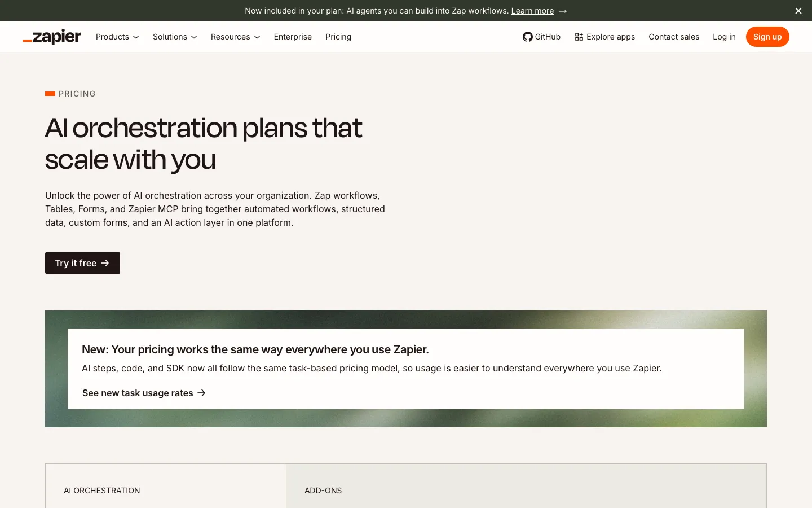Click the Contact sales link
Image resolution: width=812 pixels, height=508 pixels.
coord(674,37)
